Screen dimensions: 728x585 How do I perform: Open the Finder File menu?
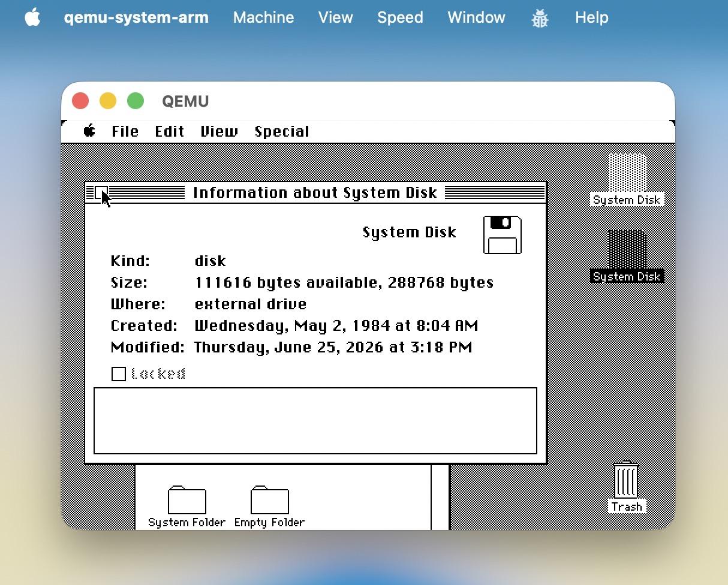(x=125, y=132)
